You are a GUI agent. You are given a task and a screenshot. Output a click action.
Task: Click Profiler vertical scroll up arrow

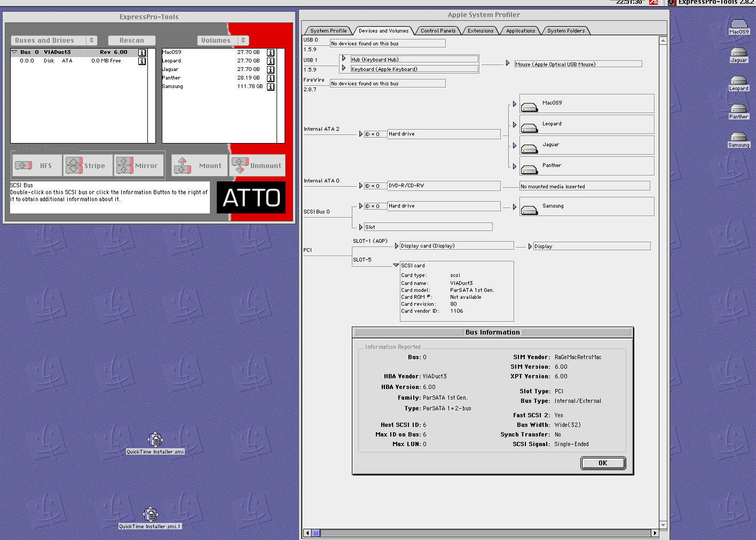point(663,41)
